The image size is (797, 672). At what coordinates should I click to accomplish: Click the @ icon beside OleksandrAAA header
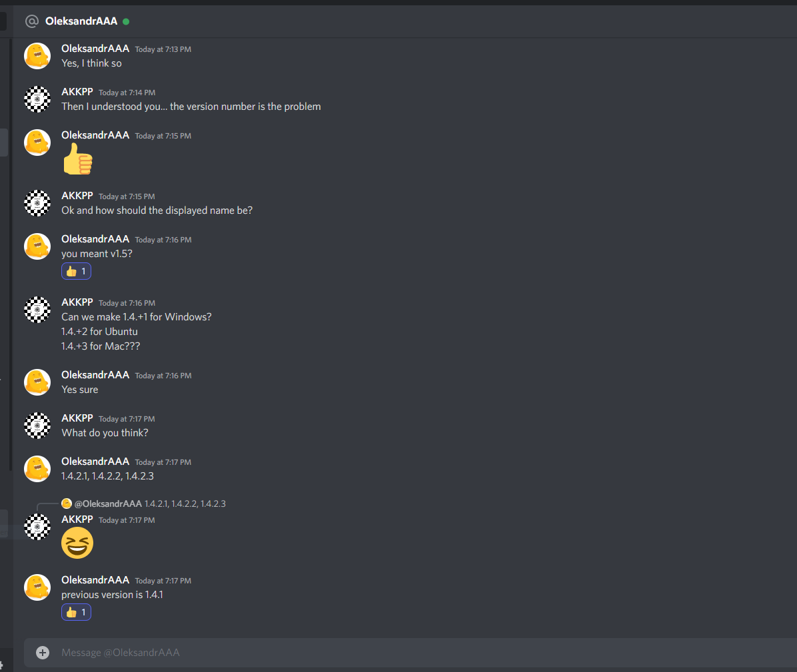pos(32,21)
